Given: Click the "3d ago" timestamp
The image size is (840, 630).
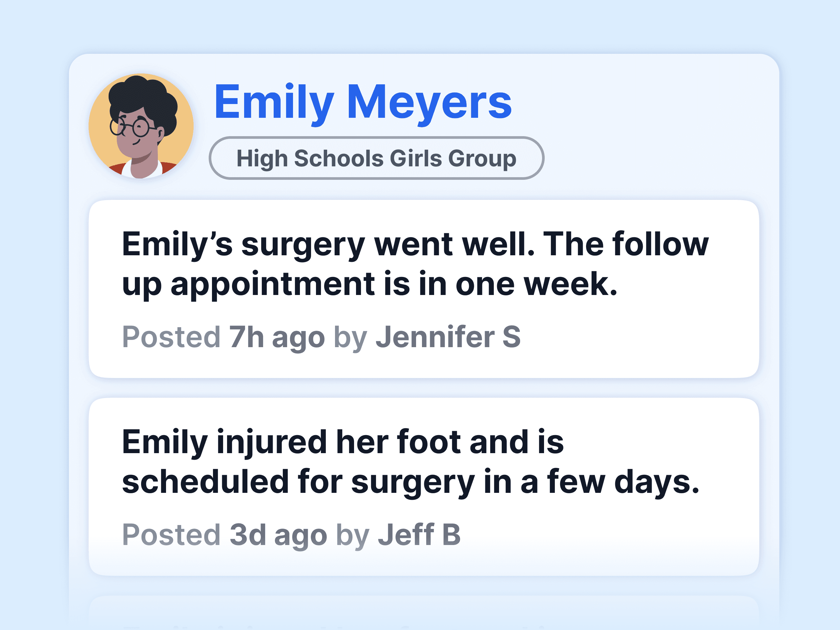Looking at the screenshot, I should pyautogui.click(x=278, y=535).
